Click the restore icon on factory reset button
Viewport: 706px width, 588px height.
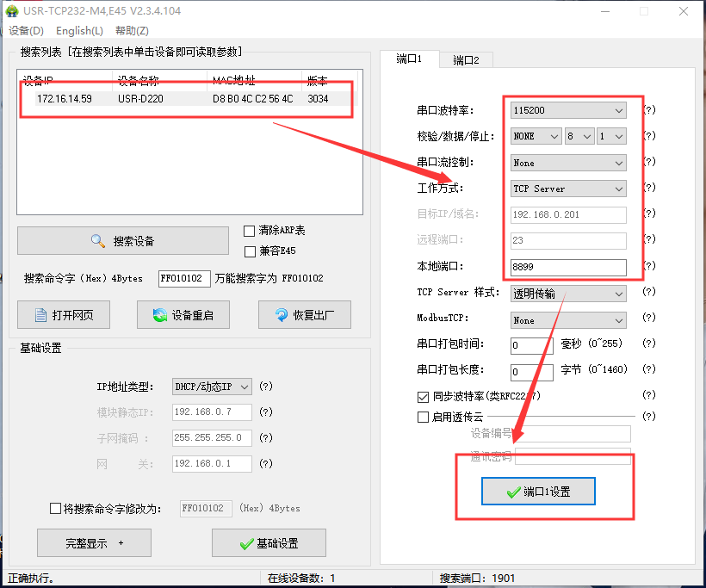282,315
